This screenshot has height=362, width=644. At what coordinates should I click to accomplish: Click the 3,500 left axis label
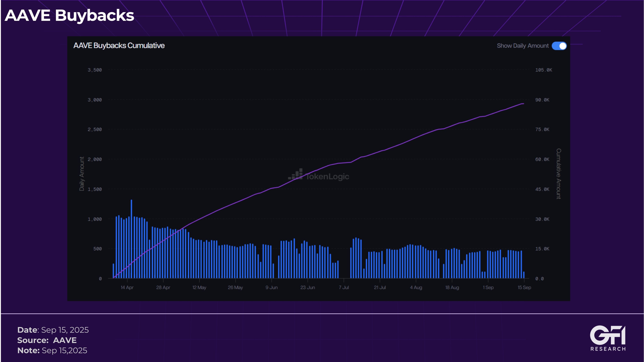click(x=95, y=70)
